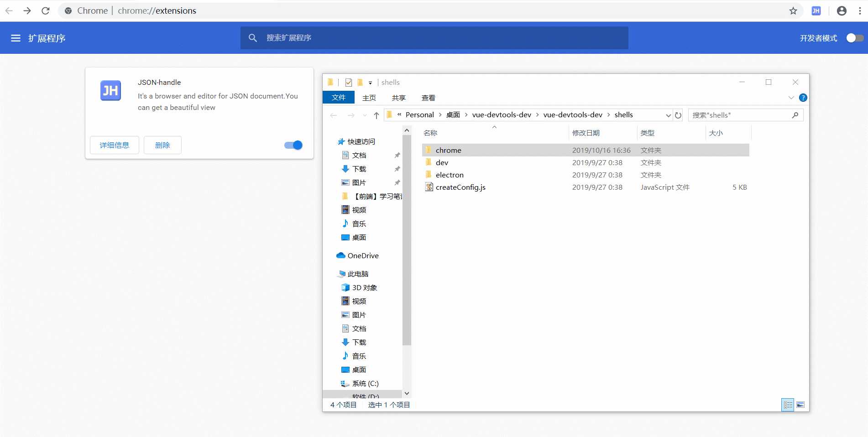Refresh the shells folder view

(678, 115)
